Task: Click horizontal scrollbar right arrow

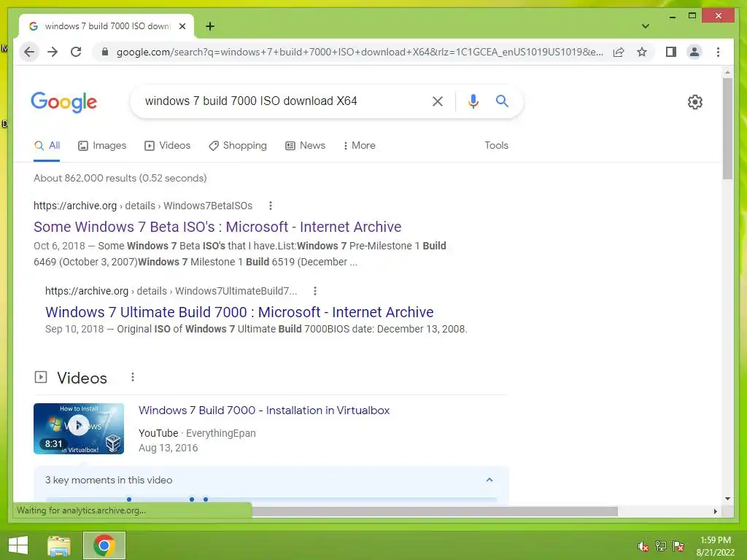Action: 715,511
